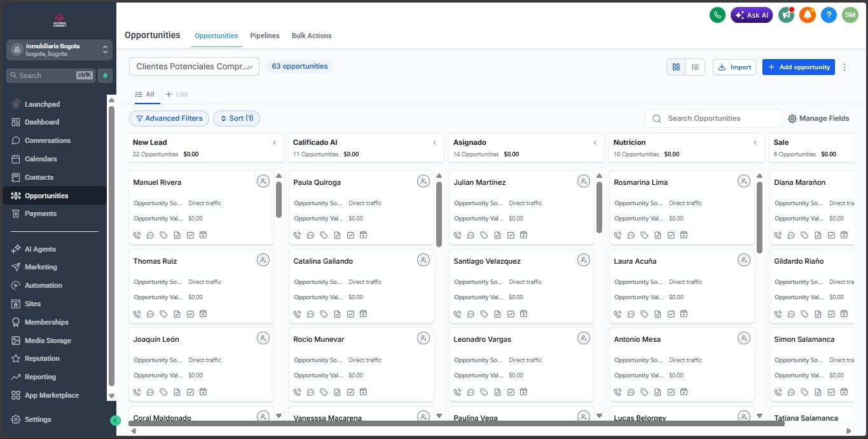Click the megaphone announcements icon
The width and height of the screenshot is (868, 439).
coord(786,15)
